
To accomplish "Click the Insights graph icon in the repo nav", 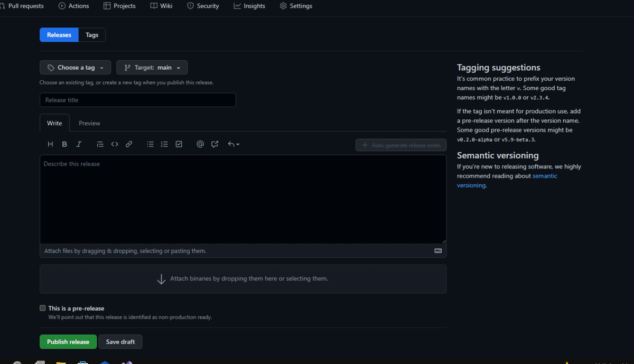I will (x=237, y=6).
